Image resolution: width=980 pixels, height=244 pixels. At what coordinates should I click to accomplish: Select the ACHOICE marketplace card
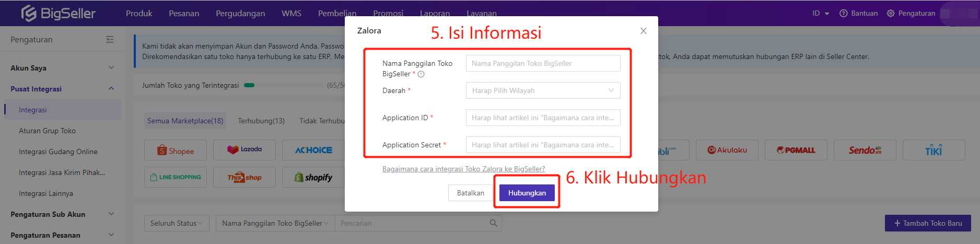[313, 150]
